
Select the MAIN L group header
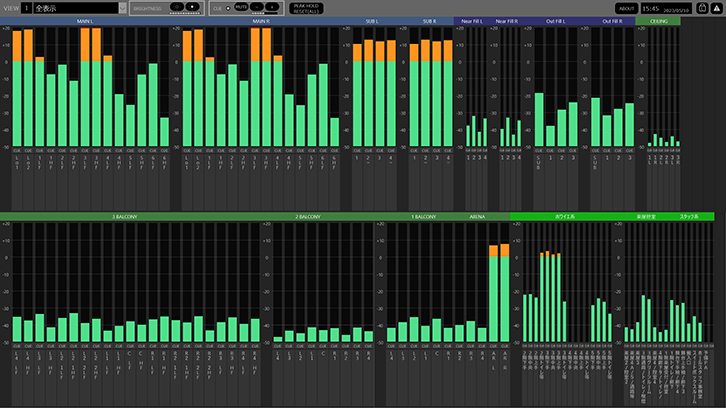(85, 20)
